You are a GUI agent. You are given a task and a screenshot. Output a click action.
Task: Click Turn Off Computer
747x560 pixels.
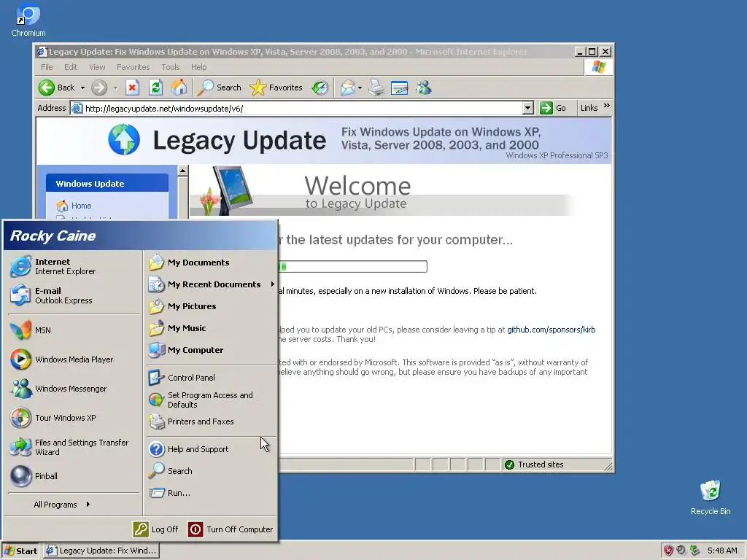(231, 529)
